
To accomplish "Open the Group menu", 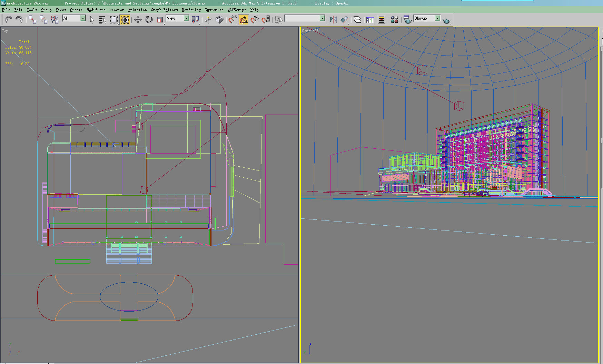I will 46,10.
